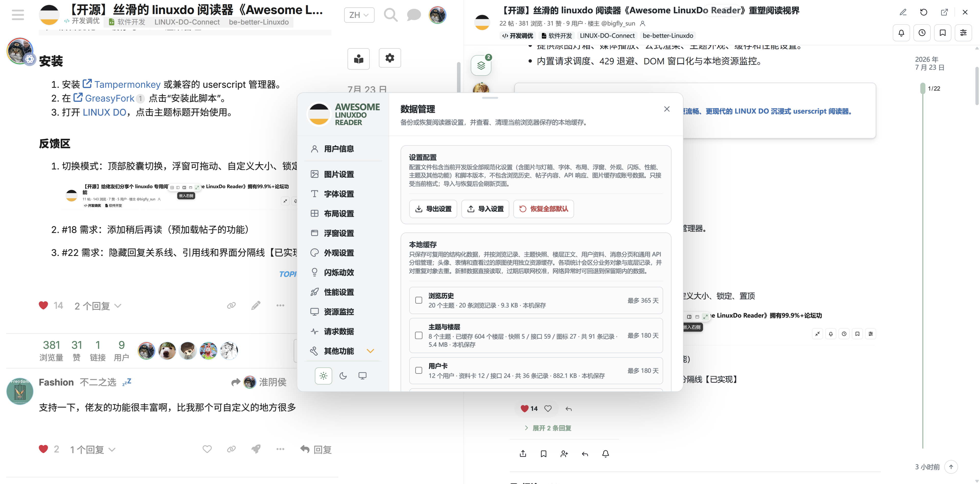Click the dialog drag handle bar at top
This screenshot has width=980, height=484.
[x=490, y=98]
